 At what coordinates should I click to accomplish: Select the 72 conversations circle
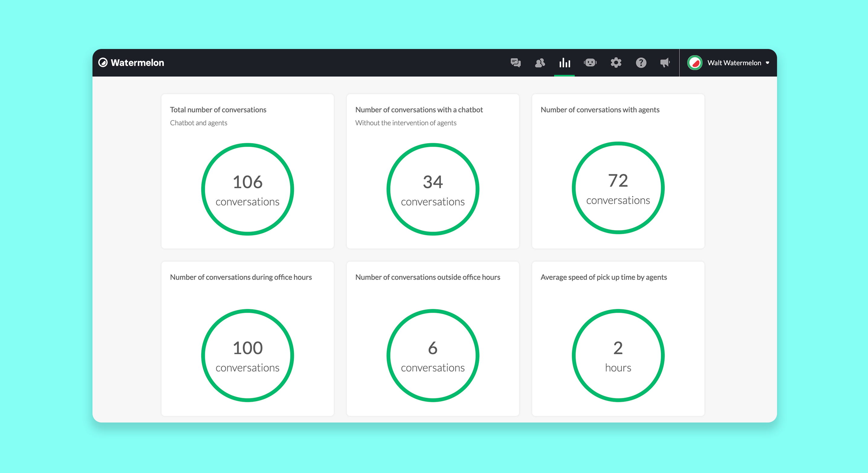point(618,188)
